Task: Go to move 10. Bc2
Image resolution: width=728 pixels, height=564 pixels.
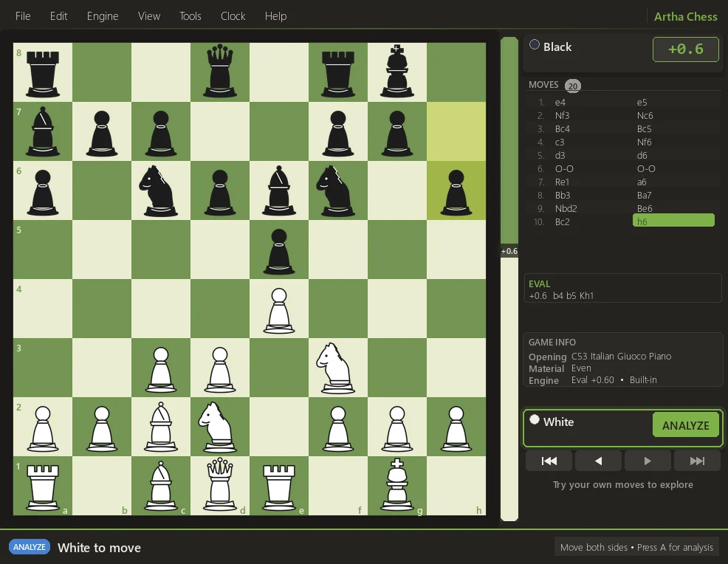Action: pos(563,222)
